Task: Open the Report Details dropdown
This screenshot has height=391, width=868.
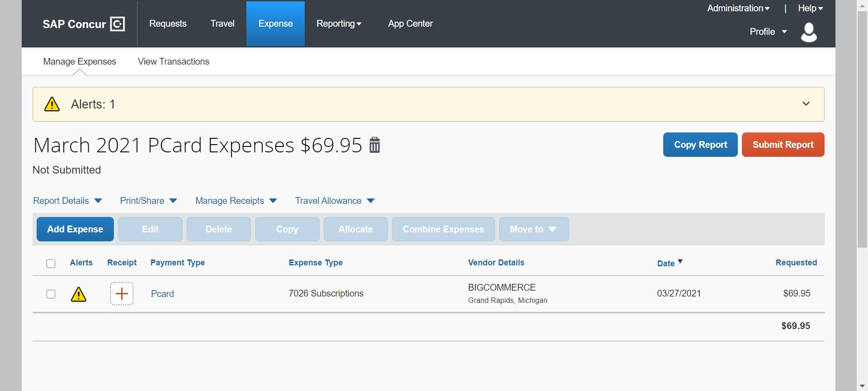Action: point(67,201)
